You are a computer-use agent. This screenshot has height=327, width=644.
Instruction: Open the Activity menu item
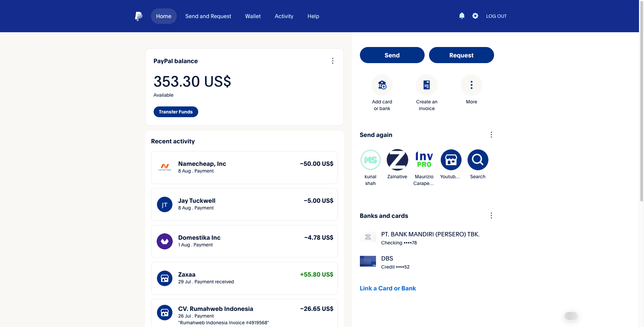pyautogui.click(x=284, y=16)
